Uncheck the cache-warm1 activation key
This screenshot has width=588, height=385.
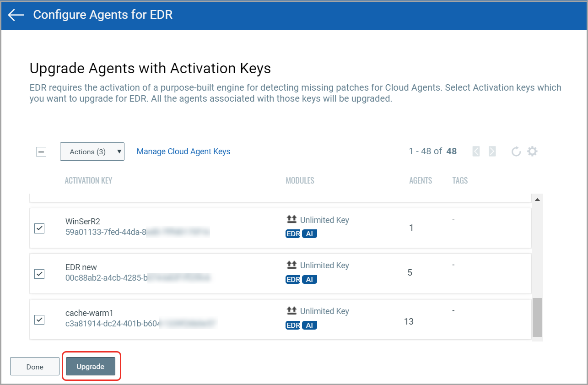39,320
